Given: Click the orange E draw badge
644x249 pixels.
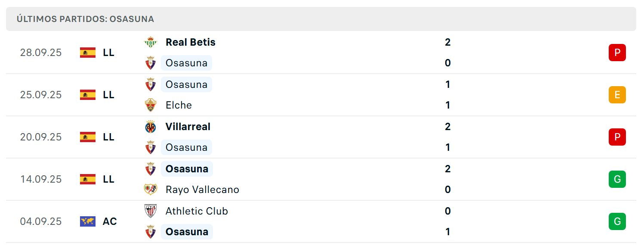Looking at the screenshot, I should coord(617,95).
